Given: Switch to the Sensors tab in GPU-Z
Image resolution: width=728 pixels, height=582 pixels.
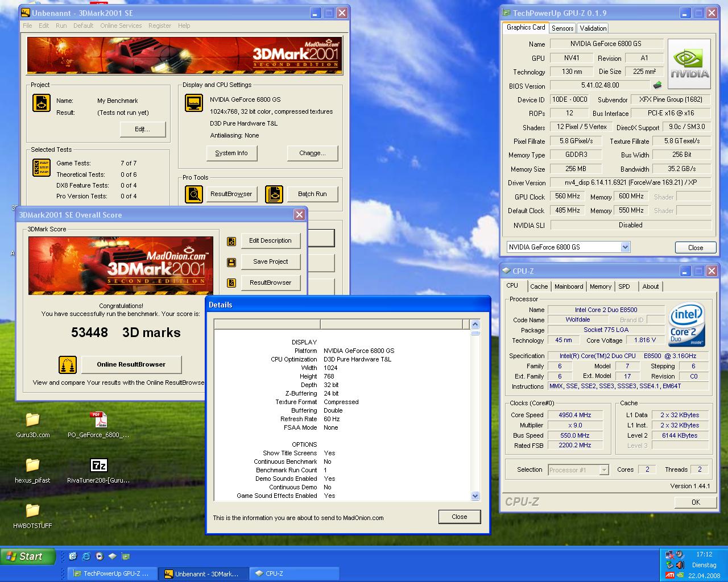Looking at the screenshot, I should (x=562, y=28).
